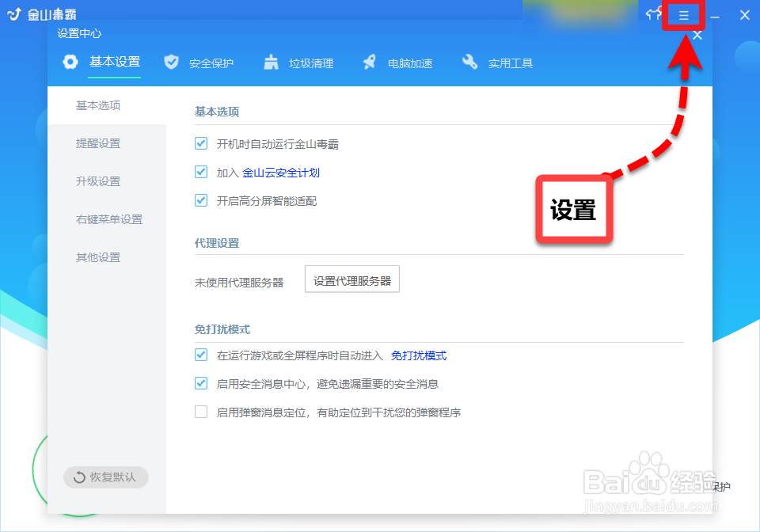Toggle 开机时自动运行金山毒霸 checkbox
The image size is (760, 532).
click(201, 143)
